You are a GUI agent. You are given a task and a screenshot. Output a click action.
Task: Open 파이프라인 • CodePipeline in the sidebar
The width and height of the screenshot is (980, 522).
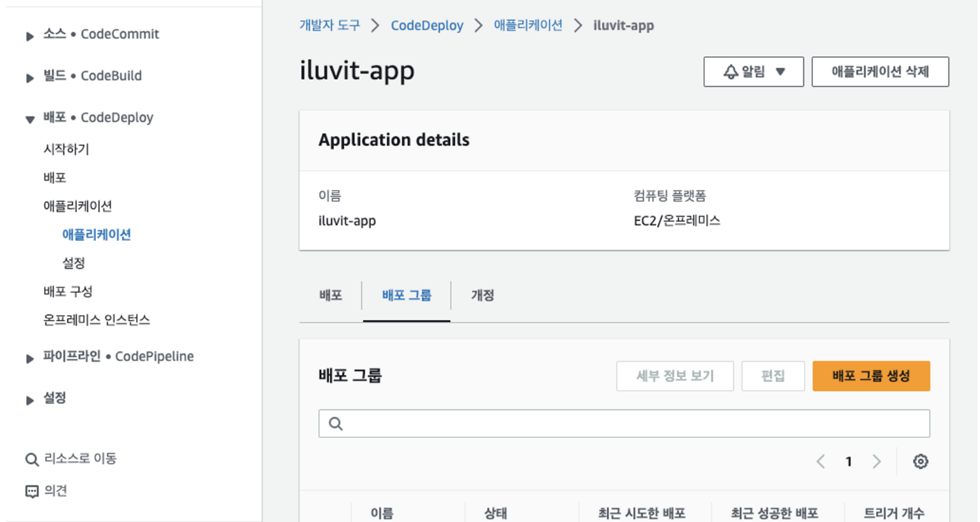tap(118, 356)
